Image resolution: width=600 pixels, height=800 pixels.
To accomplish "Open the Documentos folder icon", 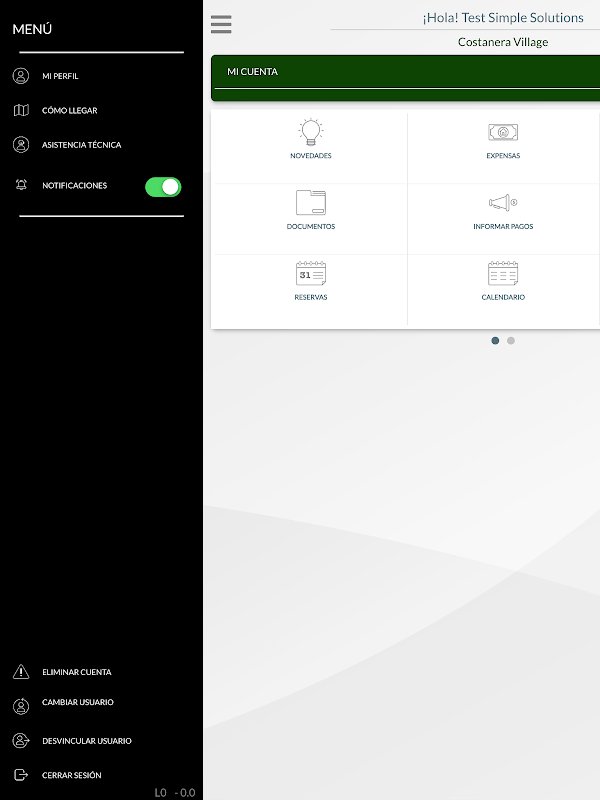I will click(x=311, y=203).
